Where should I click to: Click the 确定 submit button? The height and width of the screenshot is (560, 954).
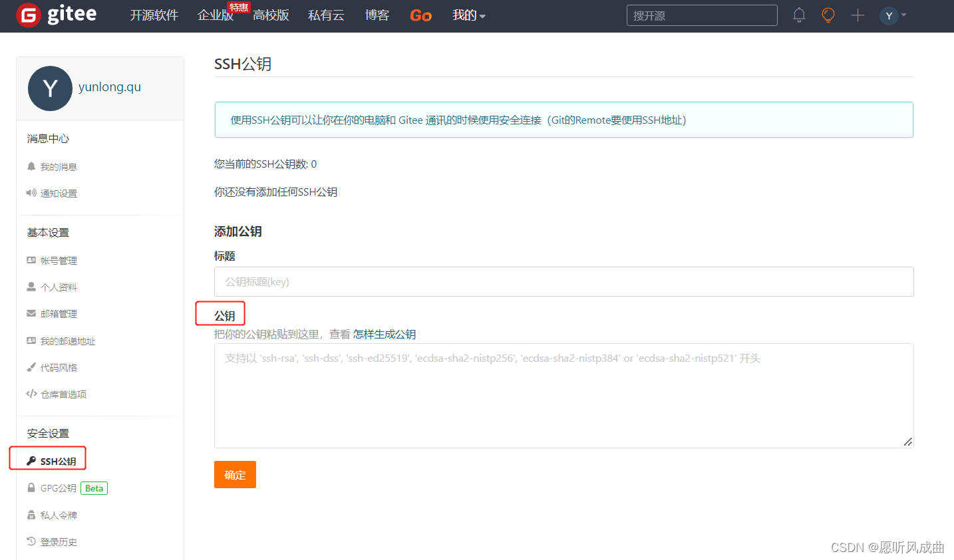tap(235, 474)
